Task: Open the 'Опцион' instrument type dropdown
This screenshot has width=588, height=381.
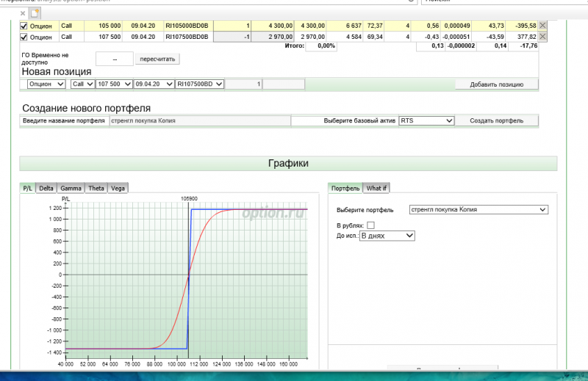Action: point(46,84)
